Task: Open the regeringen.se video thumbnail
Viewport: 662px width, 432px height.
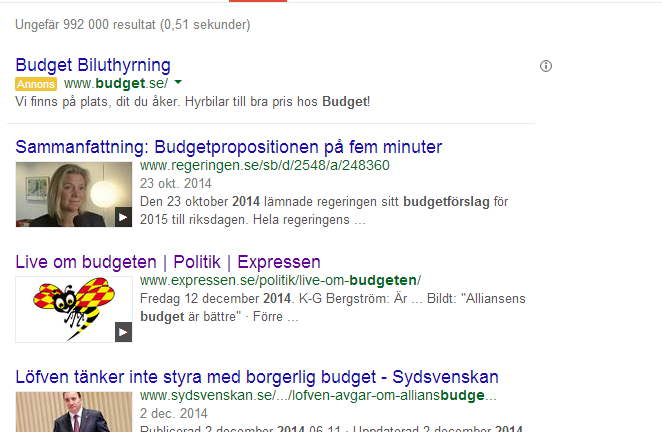Action: coord(74,194)
